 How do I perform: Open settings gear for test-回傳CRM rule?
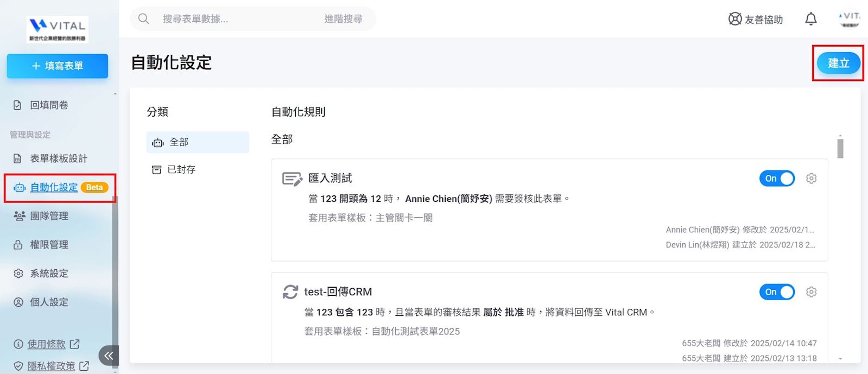point(811,292)
